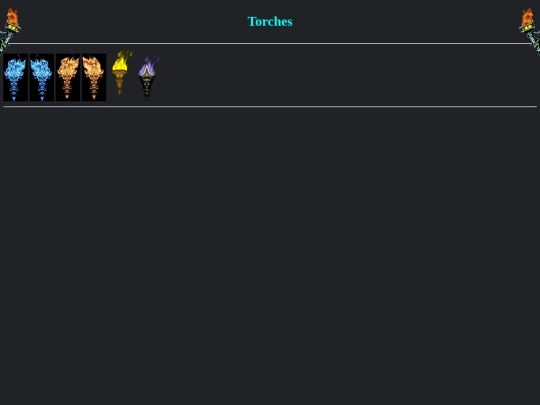Click the handle of the fourth orange torch
This screenshot has height=405, width=540.
[94, 90]
